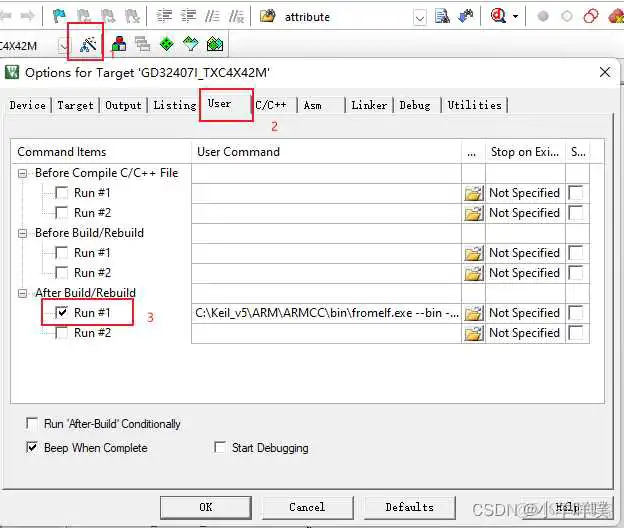Enable/disable breakpoint hollow circle icon
Image resolution: width=624 pixels, height=528 pixels.
coord(567,16)
